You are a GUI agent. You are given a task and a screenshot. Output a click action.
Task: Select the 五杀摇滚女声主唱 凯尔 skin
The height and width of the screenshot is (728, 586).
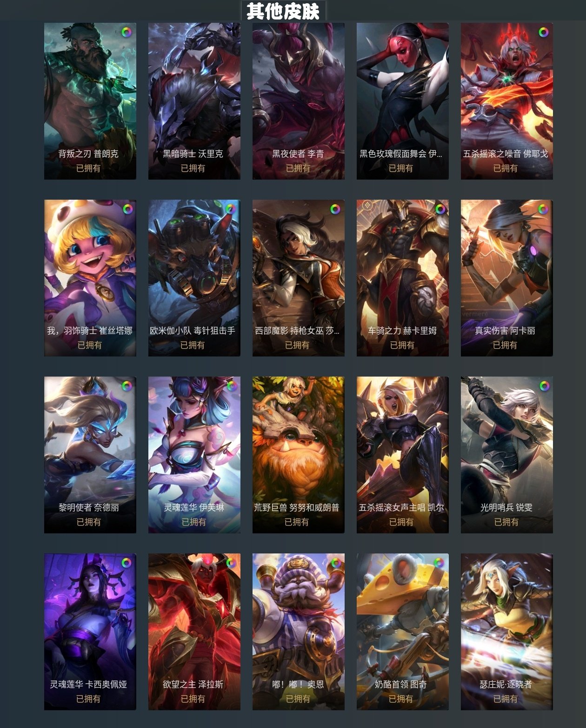click(x=403, y=455)
